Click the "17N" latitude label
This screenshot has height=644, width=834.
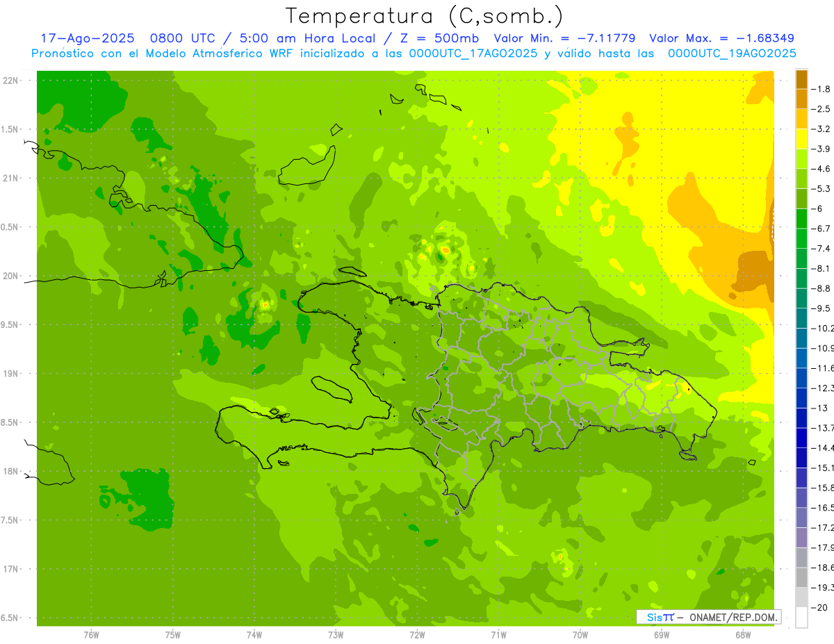[x=10, y=570]
